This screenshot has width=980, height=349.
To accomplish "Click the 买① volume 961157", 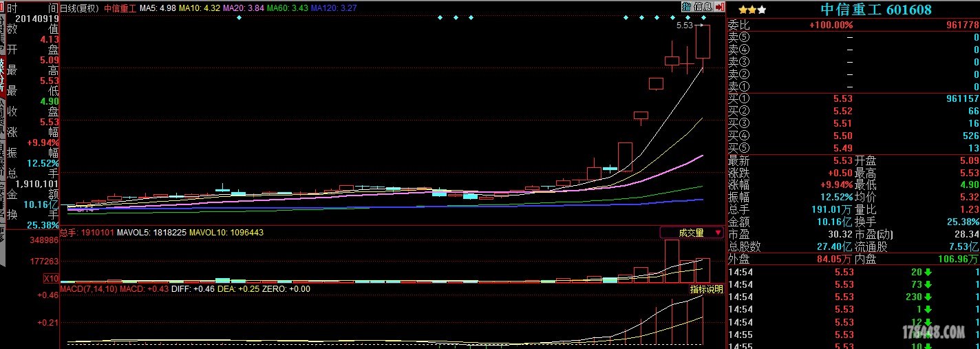I will [x=962, y=99].
